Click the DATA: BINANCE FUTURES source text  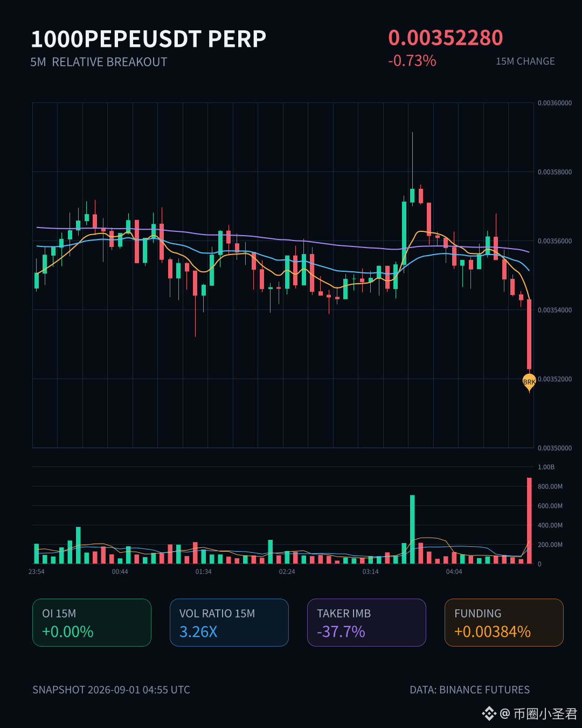click(x=470, y=690)
